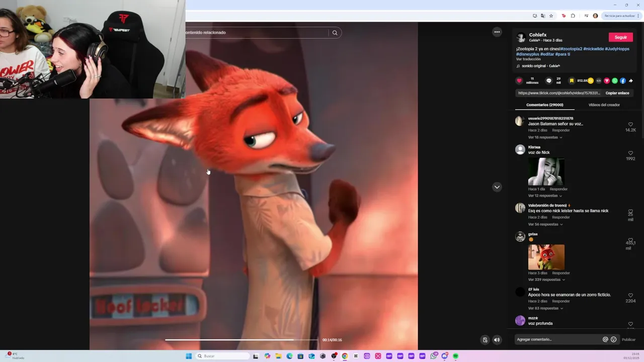Open File Explorer from the taskbar
The height and width of the screenshot is (362, 644).
click(x=278, y=356)
